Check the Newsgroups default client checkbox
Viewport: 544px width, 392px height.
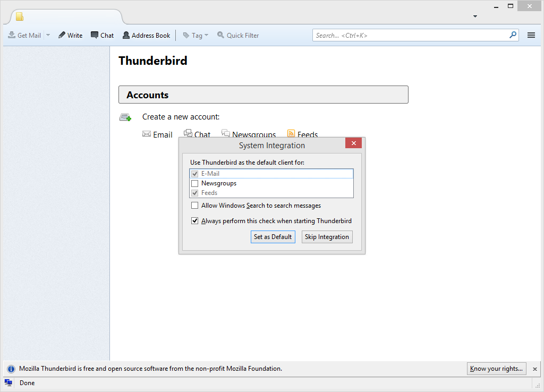tap(195, 183)
